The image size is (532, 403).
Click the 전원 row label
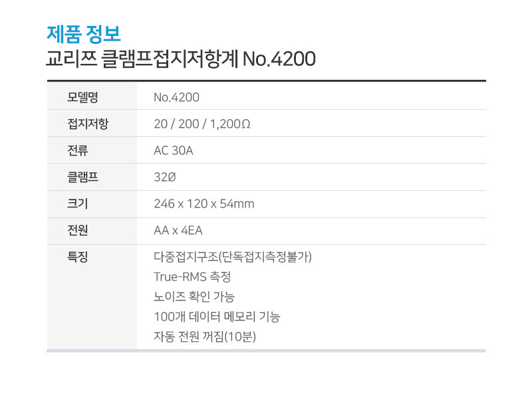tap(78, 230)
